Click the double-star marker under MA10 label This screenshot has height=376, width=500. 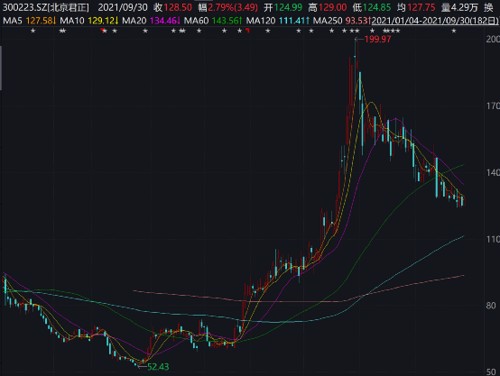point(62,31)
